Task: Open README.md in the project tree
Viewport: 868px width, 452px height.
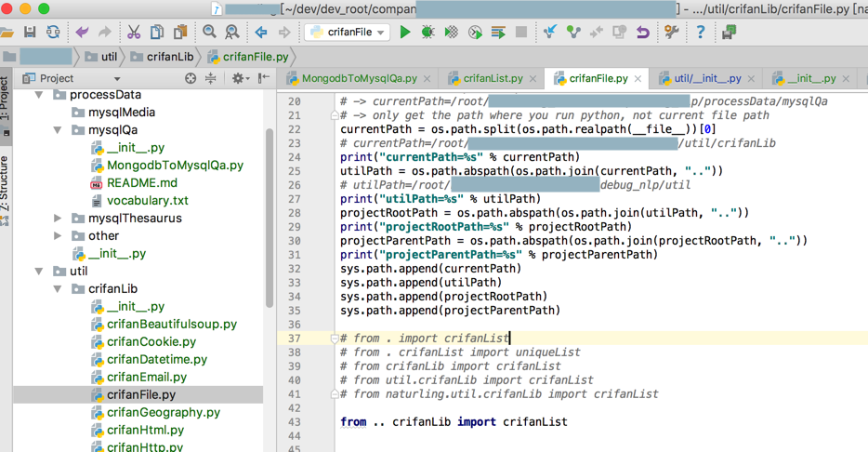Action: coord(141,183)
